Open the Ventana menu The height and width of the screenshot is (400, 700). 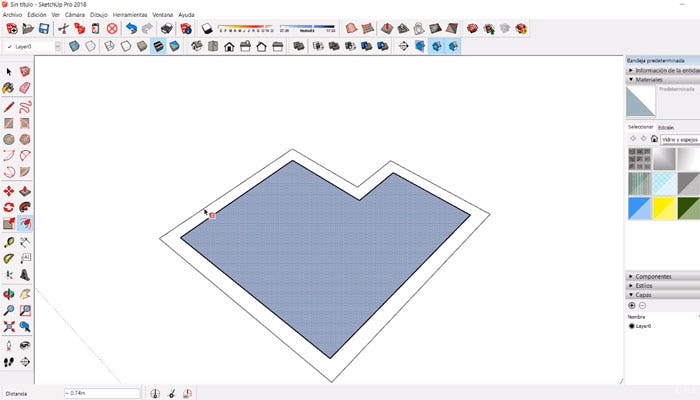tap(162, 15)
